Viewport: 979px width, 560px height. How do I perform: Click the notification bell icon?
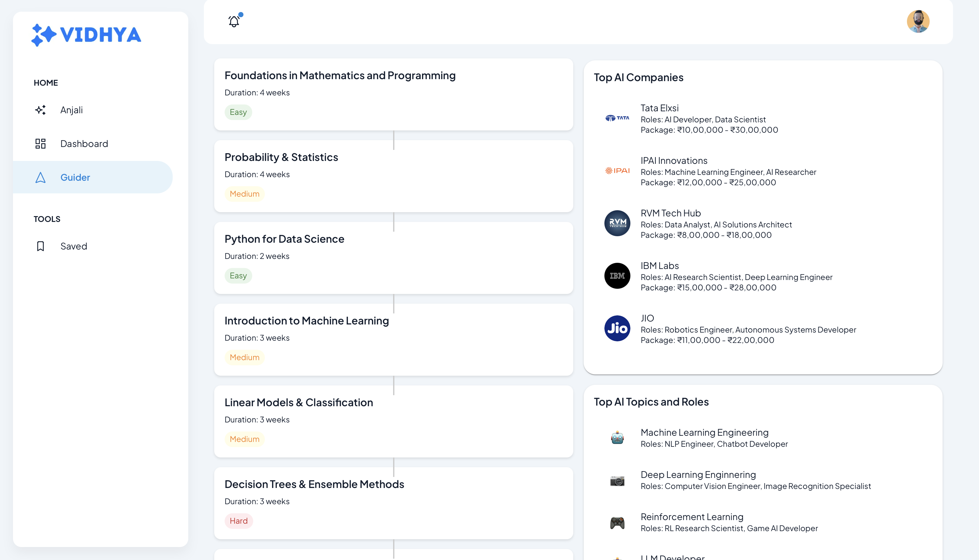pyautogui.click(x=234, y=21)
